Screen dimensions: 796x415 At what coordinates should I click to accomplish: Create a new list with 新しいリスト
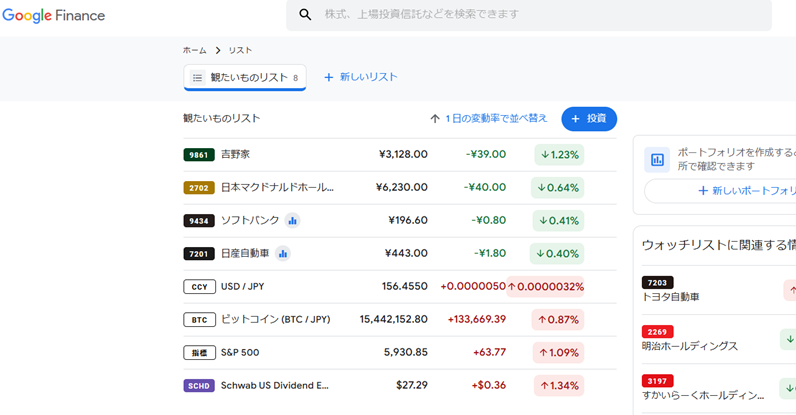[360, 77]
